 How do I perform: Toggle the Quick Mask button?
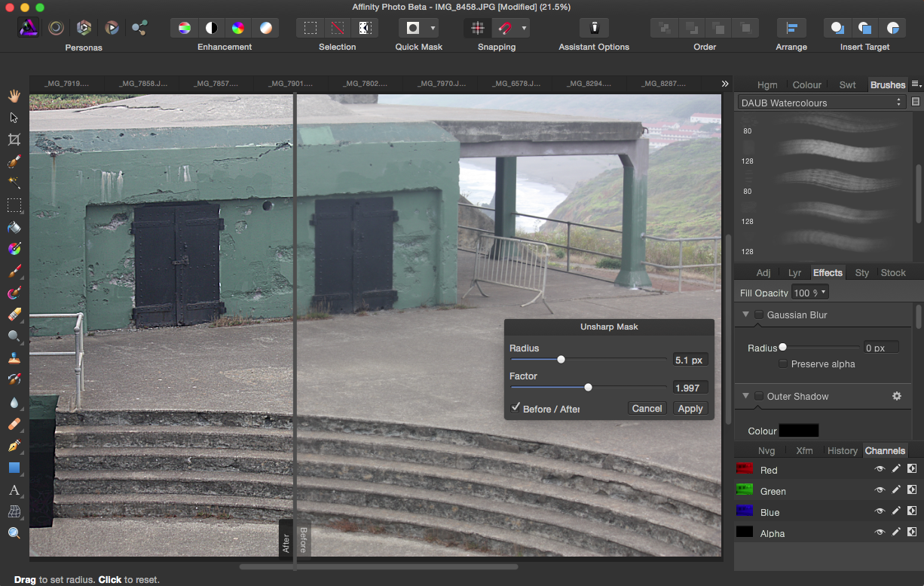[x=412, y=28]
